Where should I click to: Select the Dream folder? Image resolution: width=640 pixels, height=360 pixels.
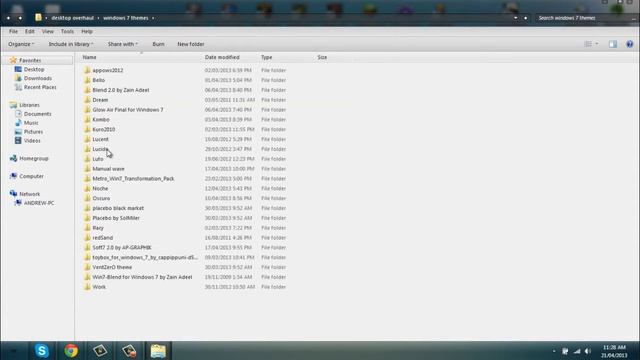(100, 100)
